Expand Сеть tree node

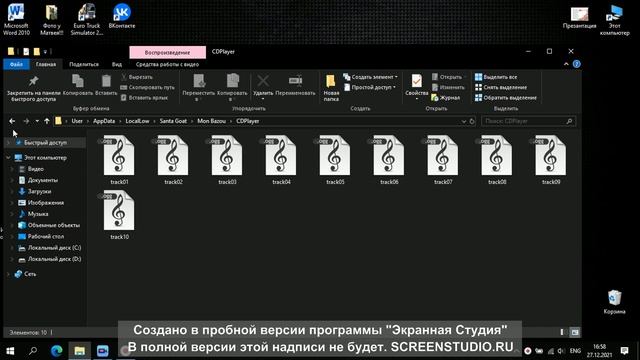point(8,274)
